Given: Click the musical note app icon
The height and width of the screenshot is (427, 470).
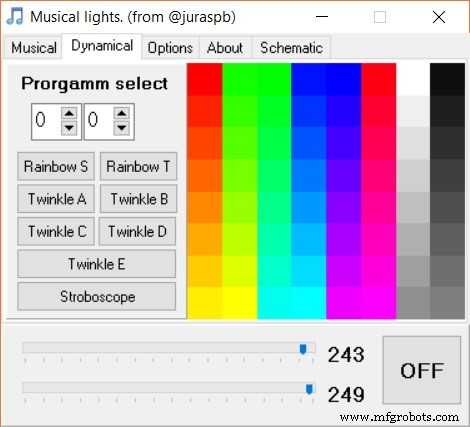Looking at the screenshot, I should pyautogui.click(x=15, y=17).
